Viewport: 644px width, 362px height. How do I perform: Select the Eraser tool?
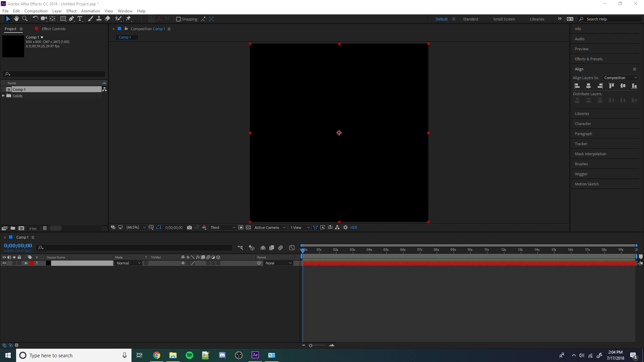[x=107, y=19]
